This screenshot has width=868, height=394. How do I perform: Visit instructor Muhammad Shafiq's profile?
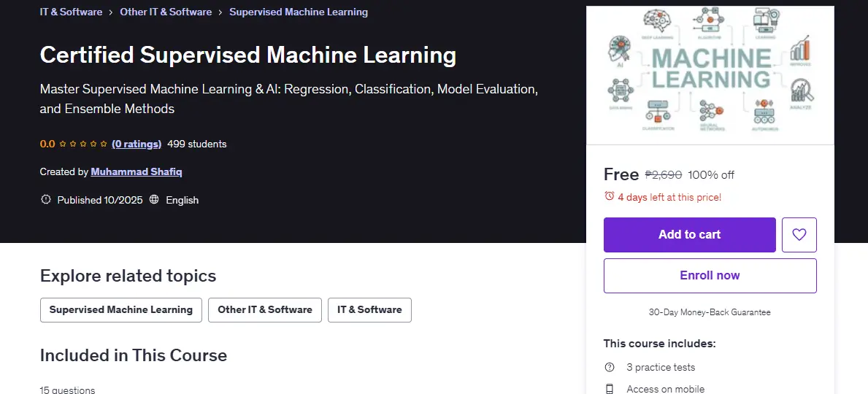coord(137,171)
